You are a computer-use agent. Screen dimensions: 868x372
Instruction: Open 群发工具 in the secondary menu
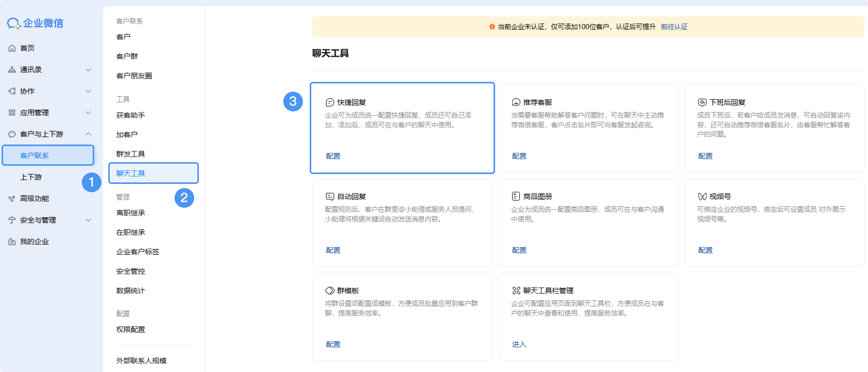[x=131, y=154]
